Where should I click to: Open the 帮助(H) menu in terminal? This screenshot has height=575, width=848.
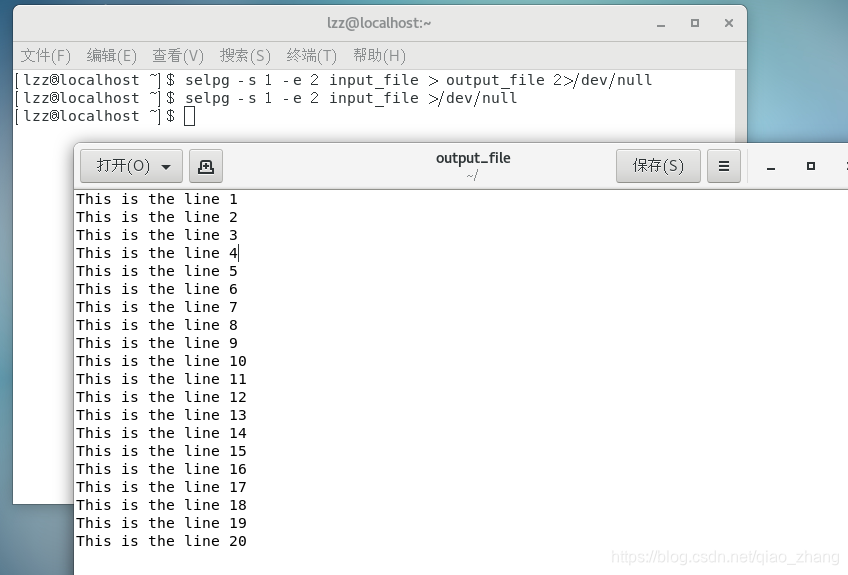[x=379, y=56]
